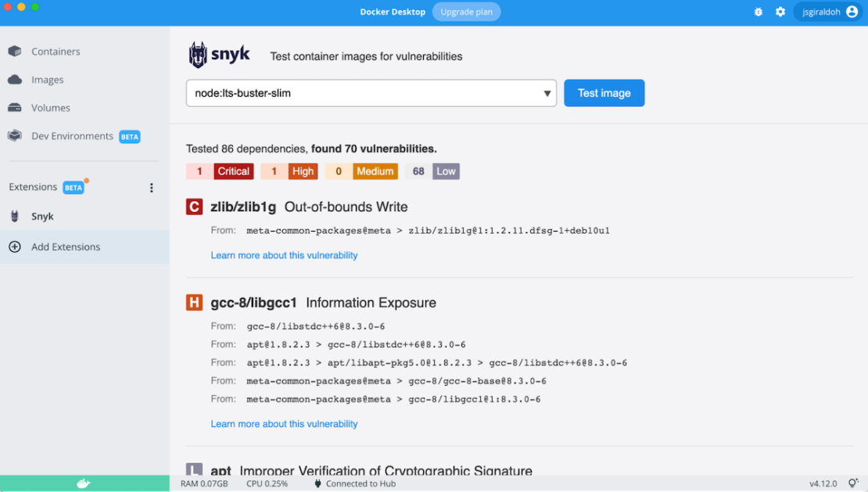
Task: Expand the image selection dropdown arrow
Action: coord(547,94)
